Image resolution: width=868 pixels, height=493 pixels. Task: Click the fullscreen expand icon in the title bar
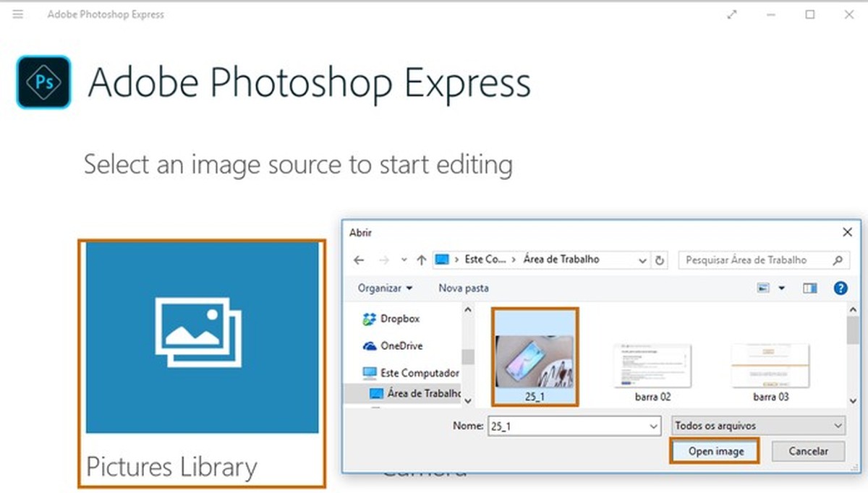(x=731, y=14)
